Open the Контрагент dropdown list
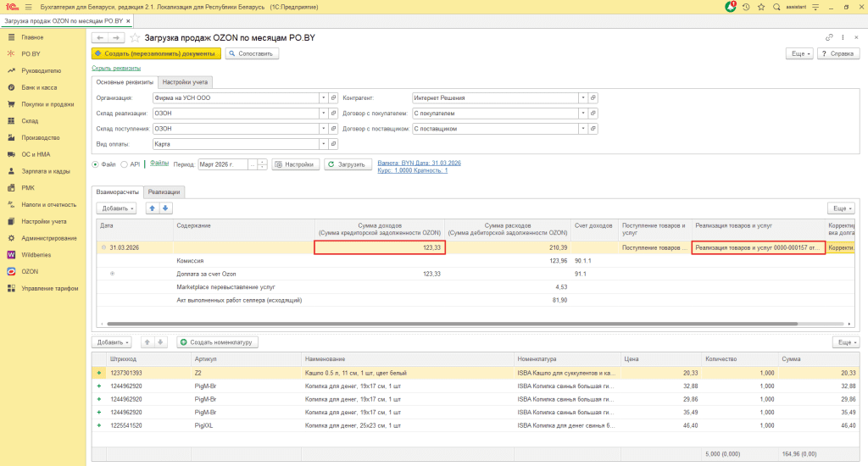Screen dimensions: 868x466 583,98
